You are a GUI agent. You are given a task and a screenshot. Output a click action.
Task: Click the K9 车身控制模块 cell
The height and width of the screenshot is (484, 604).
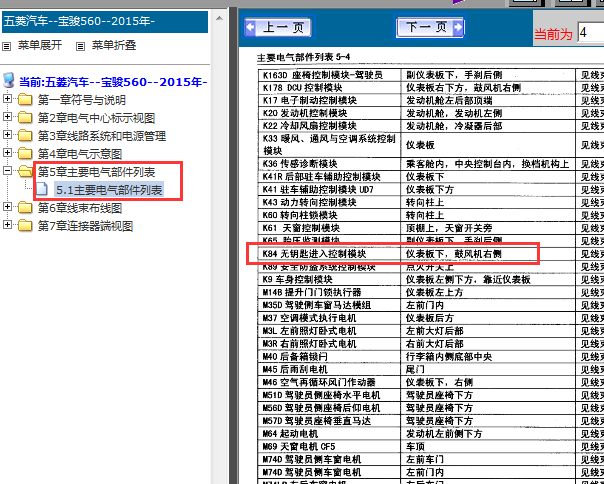tap(330, 279)
